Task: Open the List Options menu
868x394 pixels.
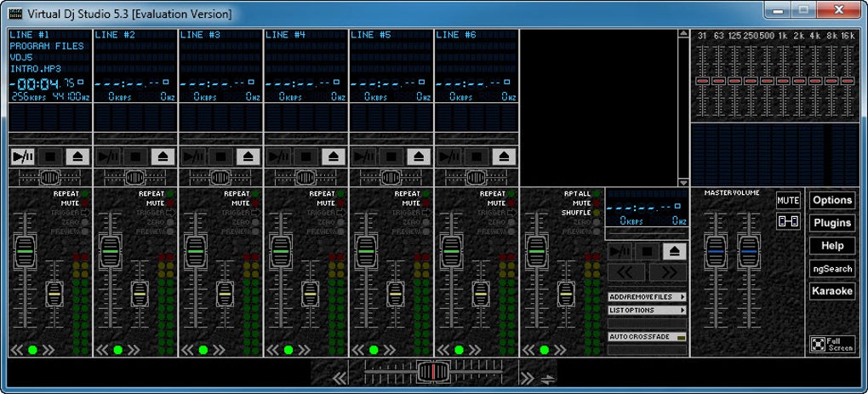Action: (647, 311)
